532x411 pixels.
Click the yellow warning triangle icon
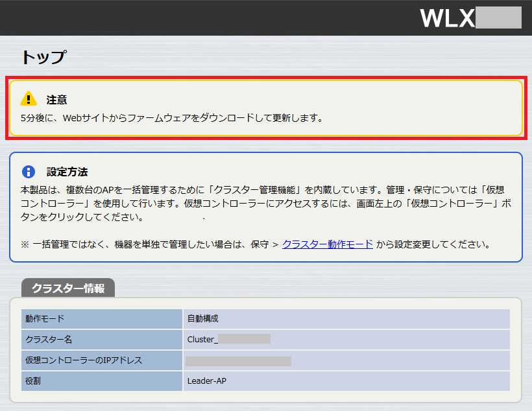29,99
